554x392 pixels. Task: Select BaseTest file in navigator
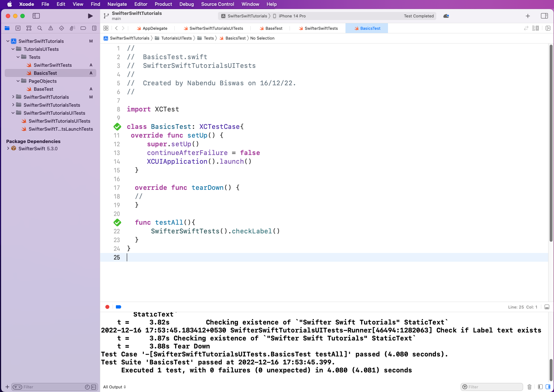tap(50, 89)
